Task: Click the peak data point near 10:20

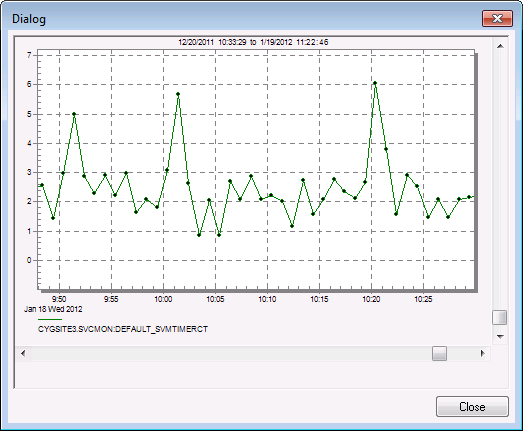Action: pos(375,83)
